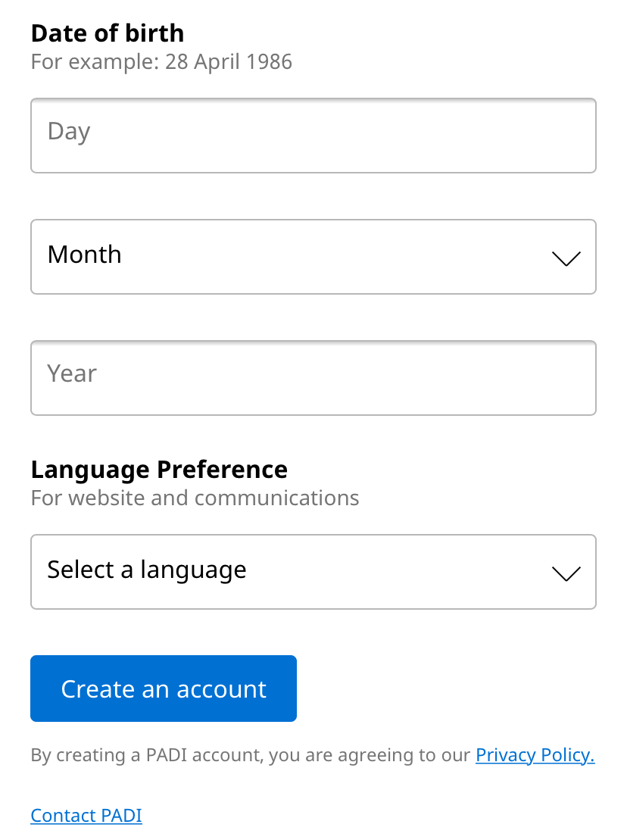Click the "For website and communications" hint
The image size is (627, 840).
tap(195, 498)
